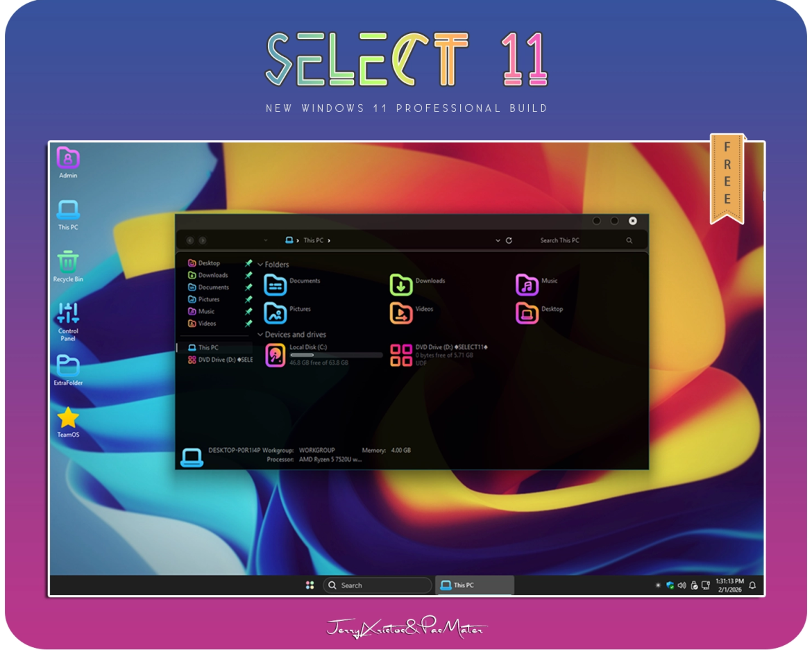The height and width of the screenshot is (650, 812).
Task: Select This PC in the navigation pane
Action: (x=208, y=347)
